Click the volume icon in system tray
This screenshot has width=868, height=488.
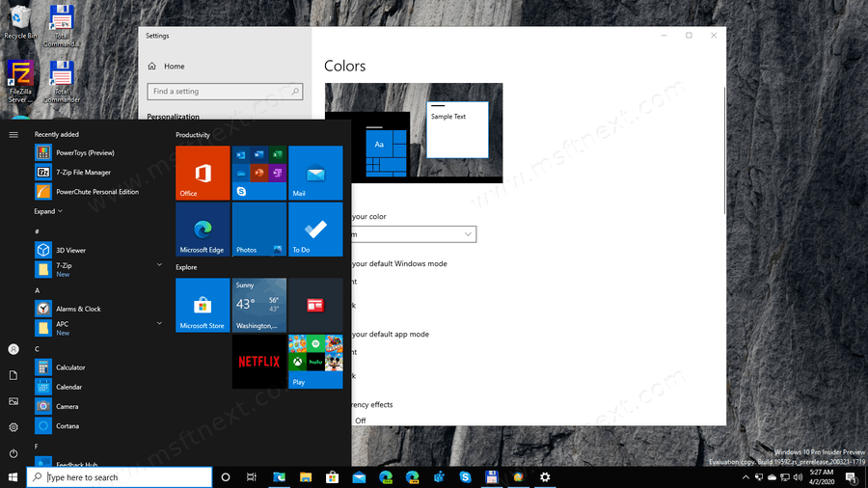(798, 477)
